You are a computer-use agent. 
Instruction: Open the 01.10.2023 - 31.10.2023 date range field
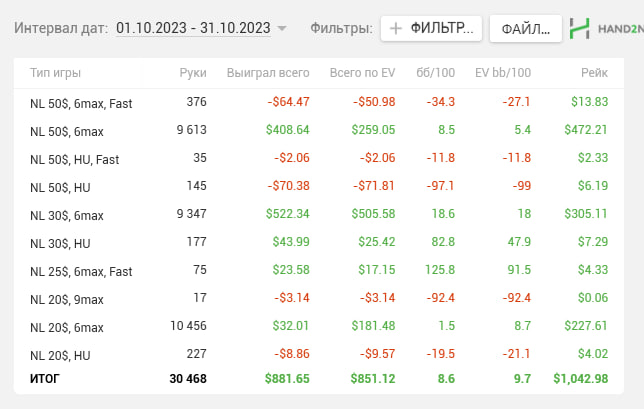(x=193, y=28)
